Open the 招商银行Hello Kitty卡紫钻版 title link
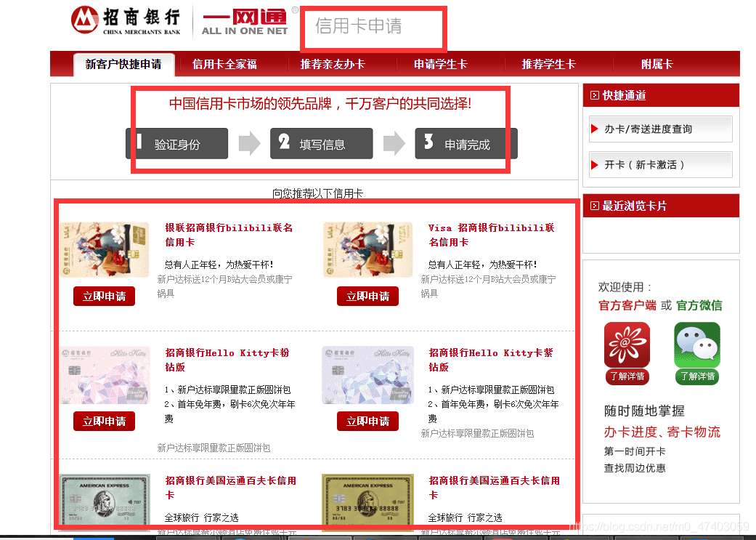Viewport: 756px width, 540px height. point(491,360)
